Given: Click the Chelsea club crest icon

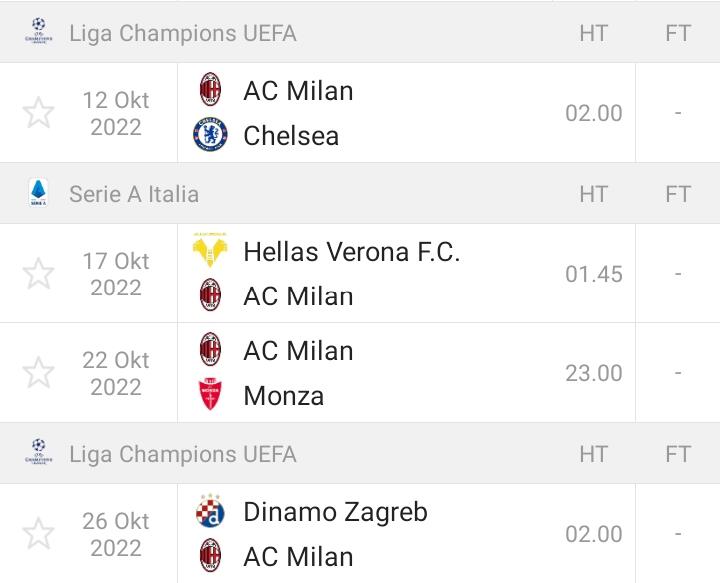Looking at the screenshot, I should (x=211, y=135).
